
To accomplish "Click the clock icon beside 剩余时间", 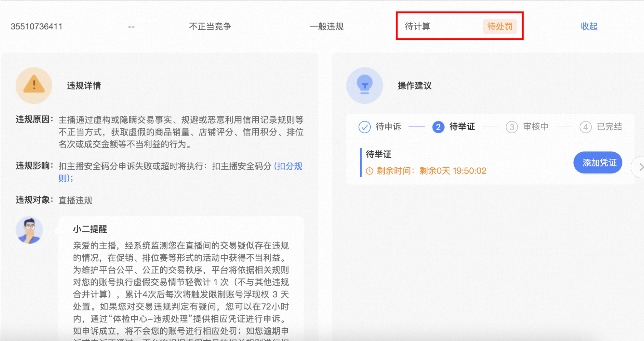I will coord(369,171).
